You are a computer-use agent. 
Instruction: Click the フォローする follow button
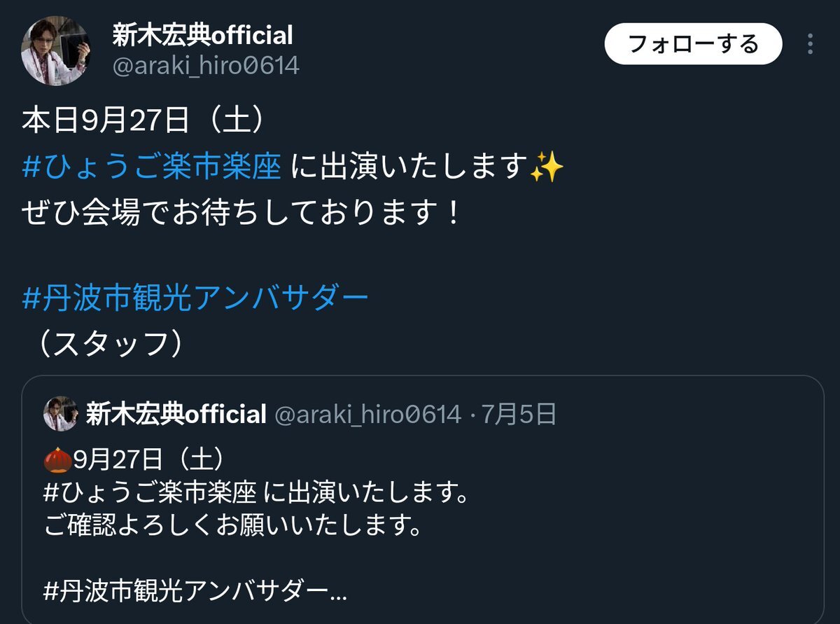693,44
